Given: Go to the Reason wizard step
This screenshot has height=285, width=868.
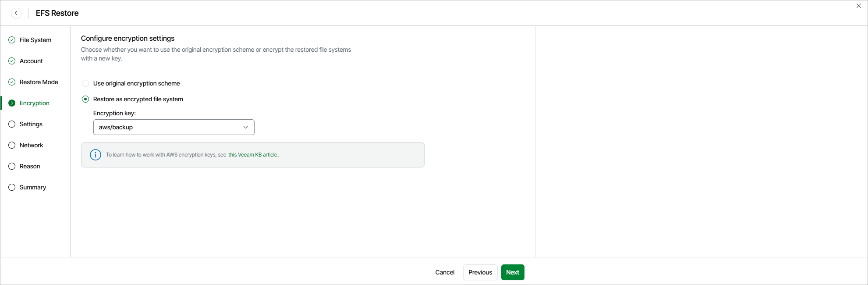Looking at the screenshot, I should click(30, 166).
